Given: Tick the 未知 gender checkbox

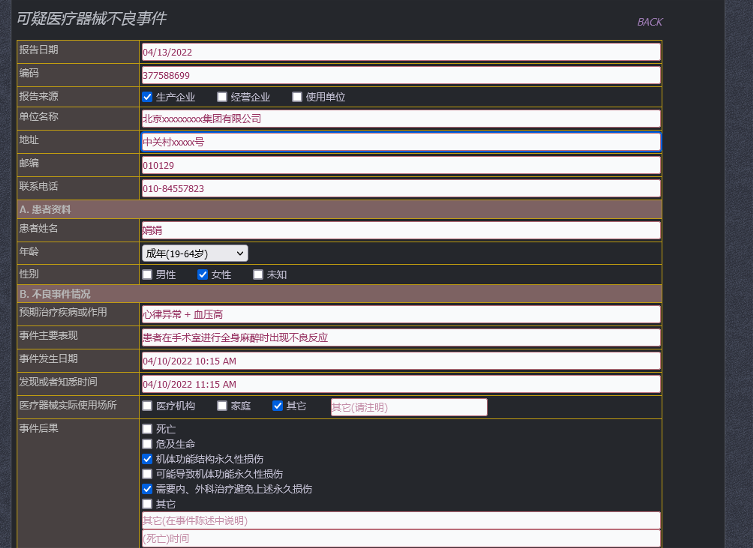Looking at the screenshot, I should click(258, 274).
